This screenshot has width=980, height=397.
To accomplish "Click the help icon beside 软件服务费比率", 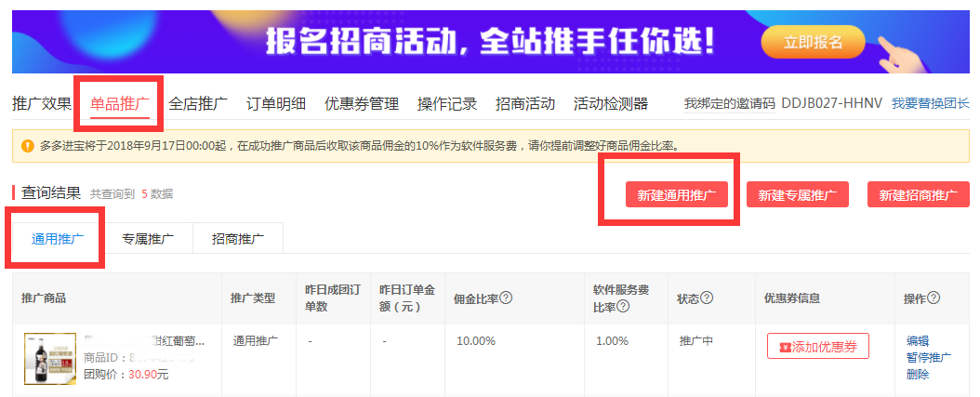I will coord(623,306).
